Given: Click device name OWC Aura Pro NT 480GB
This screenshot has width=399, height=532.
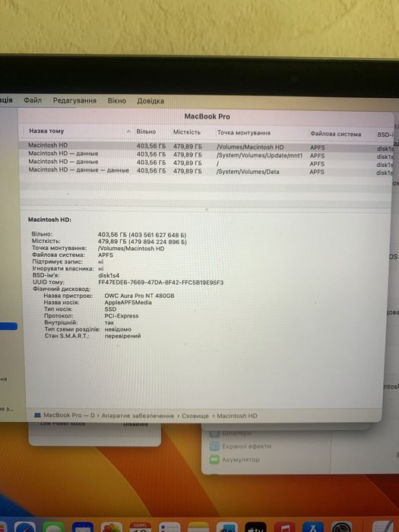Looking at the screenshot, I should 139,296.
